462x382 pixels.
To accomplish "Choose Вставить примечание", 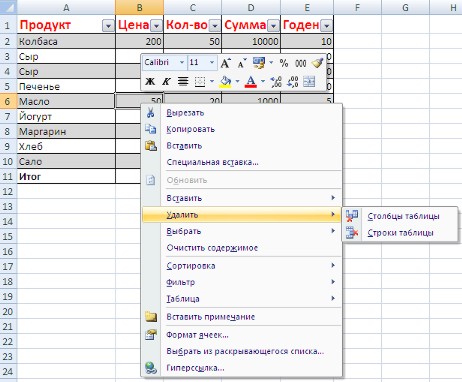I will tap(242, 317).
